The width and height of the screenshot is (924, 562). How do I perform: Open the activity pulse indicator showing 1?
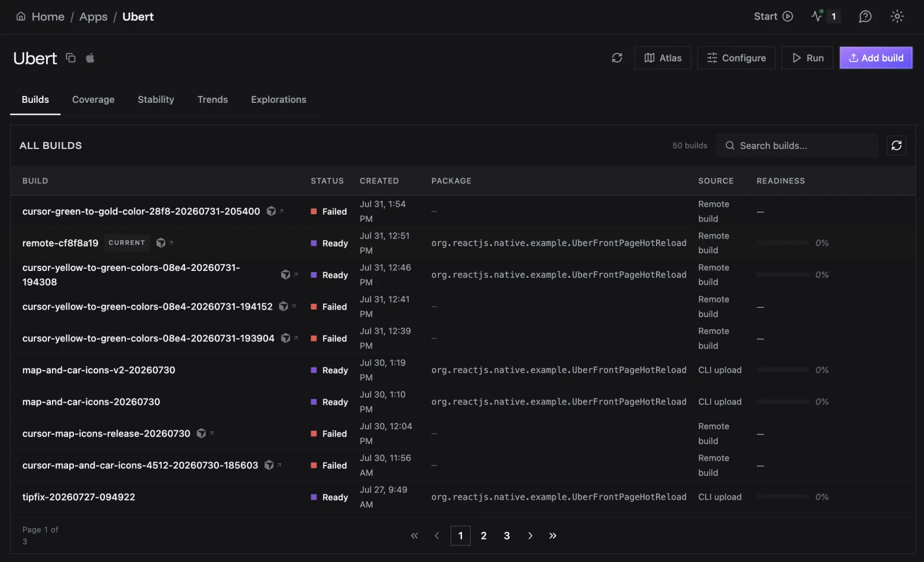[825, 17]
